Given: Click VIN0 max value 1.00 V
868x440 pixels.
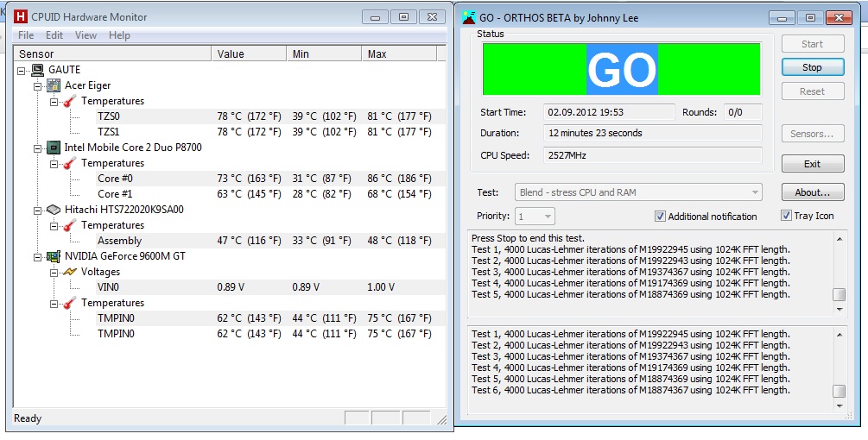Looking at the screenshot, I should 381,287.
